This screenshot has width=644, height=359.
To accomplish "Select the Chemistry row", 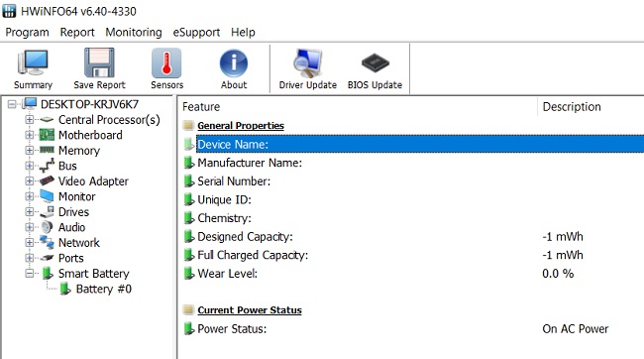I will 412,218.
